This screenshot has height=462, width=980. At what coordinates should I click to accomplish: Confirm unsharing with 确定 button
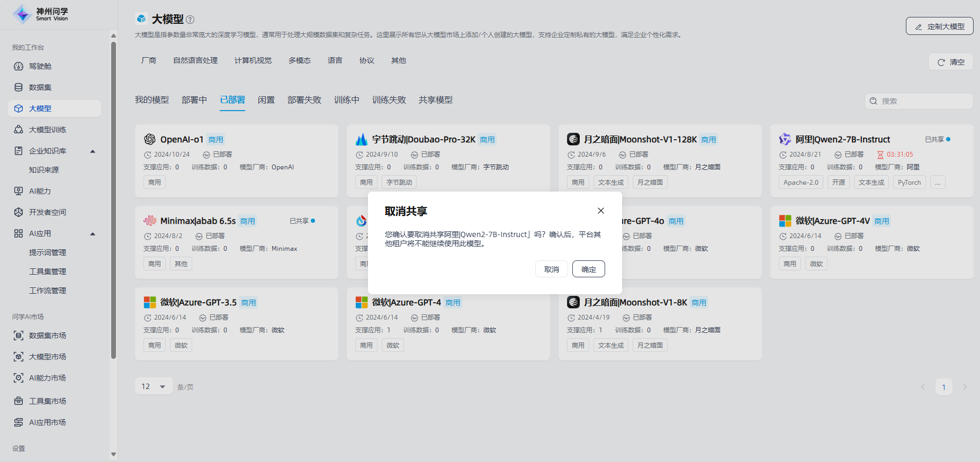[x=588, y=269]
